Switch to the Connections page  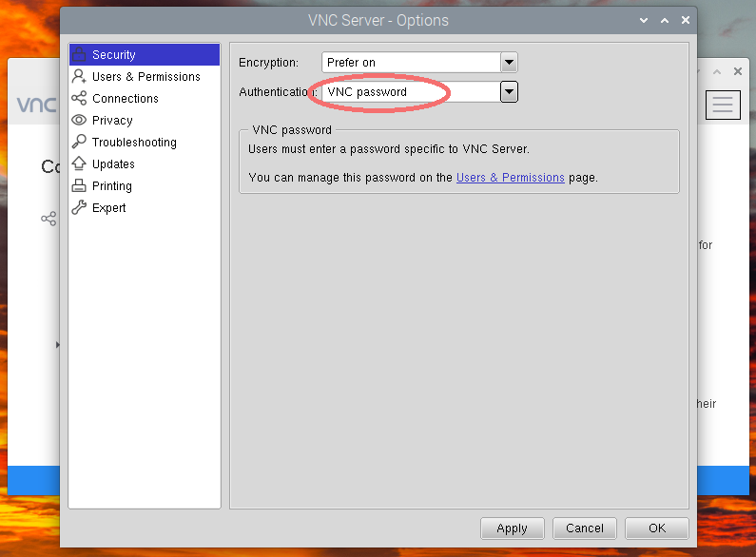[145, 98]
